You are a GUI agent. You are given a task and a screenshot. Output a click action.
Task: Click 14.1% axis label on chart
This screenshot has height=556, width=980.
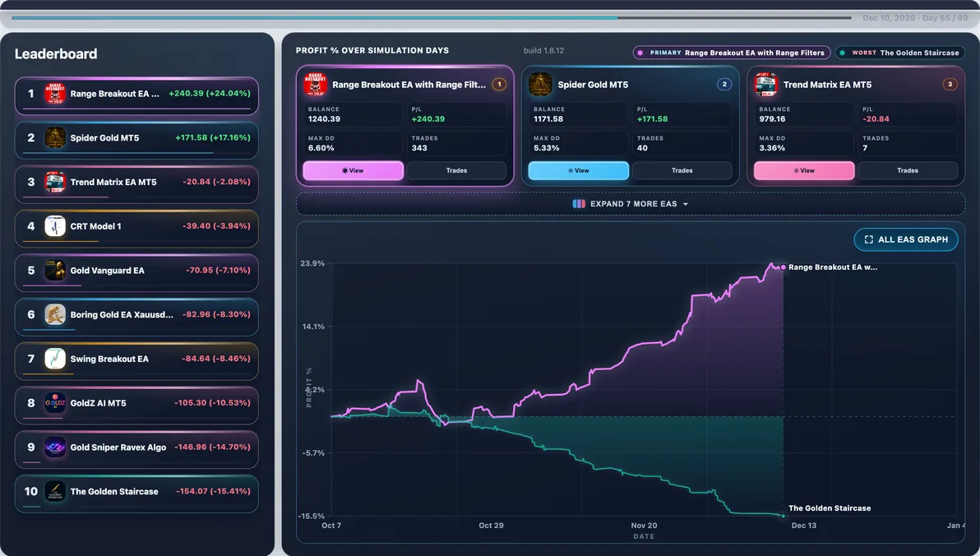click(313, 327)
